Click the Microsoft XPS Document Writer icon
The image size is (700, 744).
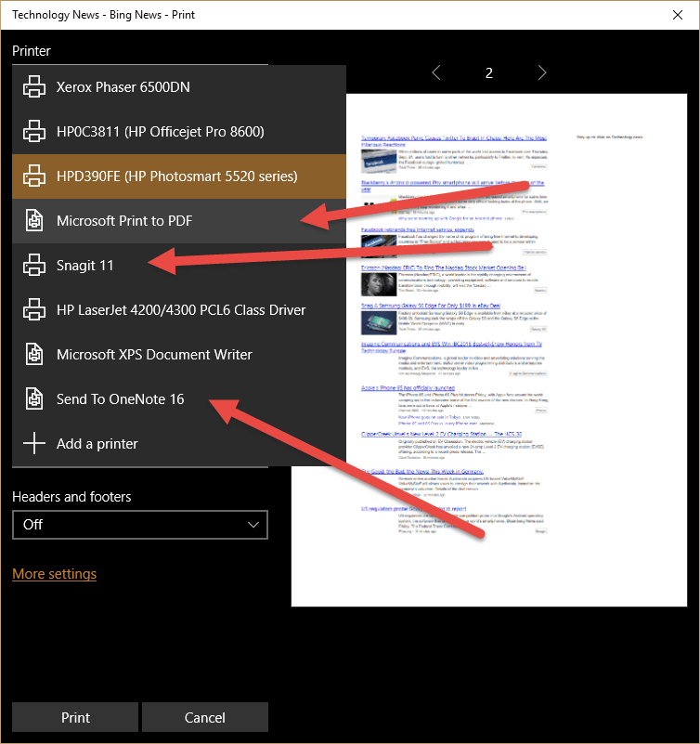tap(34, 355)
